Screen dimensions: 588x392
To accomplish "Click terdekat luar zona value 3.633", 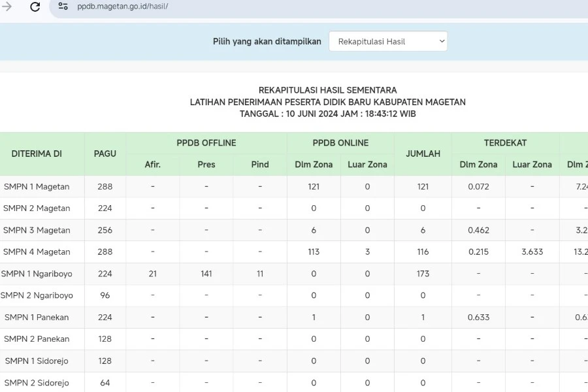I will coord(532,252).
